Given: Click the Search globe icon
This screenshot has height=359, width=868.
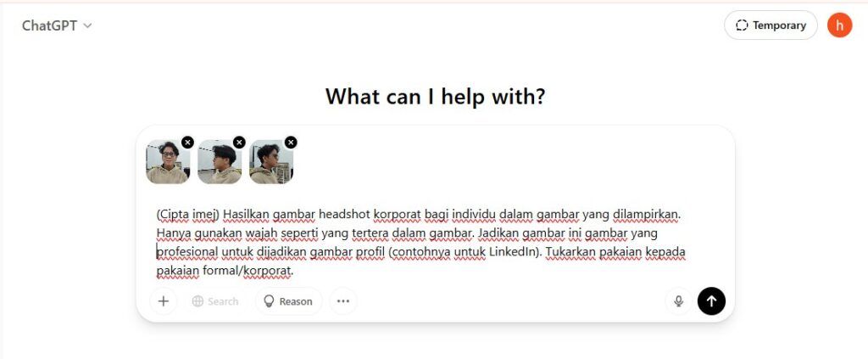Looking at the screenshot, I should click(198, 301).
